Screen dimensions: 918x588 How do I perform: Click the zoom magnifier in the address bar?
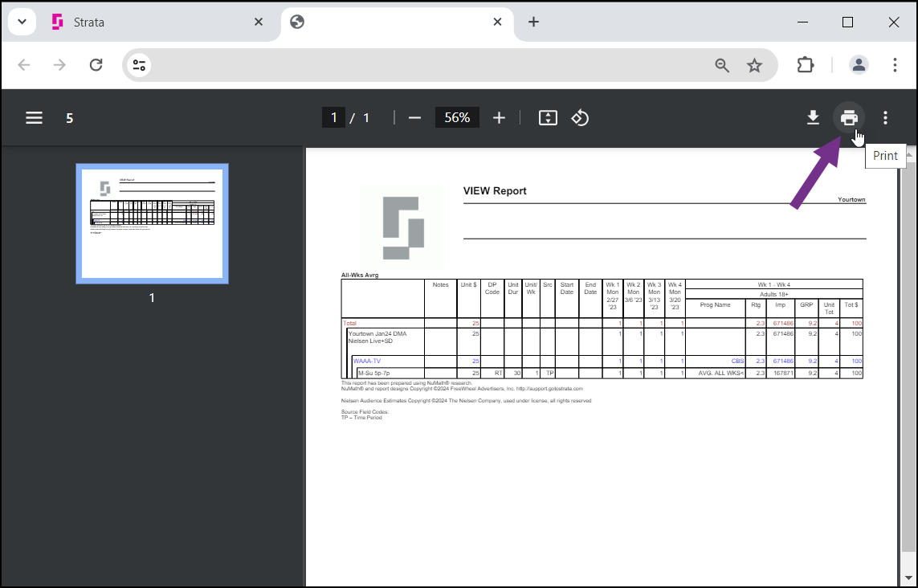coord(721,64)
